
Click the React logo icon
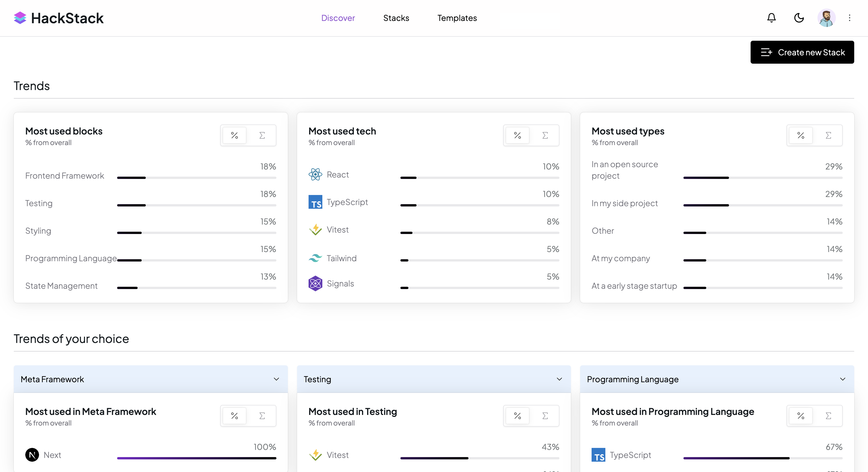tap(315, 174)
